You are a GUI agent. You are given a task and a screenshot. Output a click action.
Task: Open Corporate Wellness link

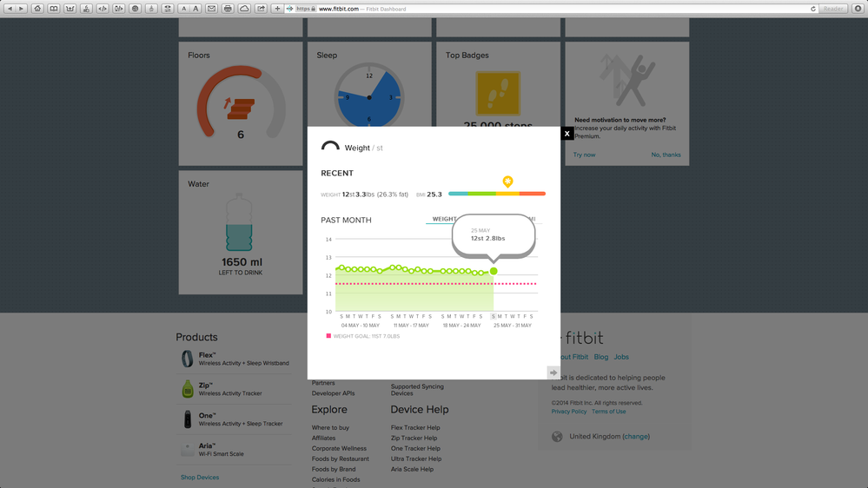[x=339, y=449]
